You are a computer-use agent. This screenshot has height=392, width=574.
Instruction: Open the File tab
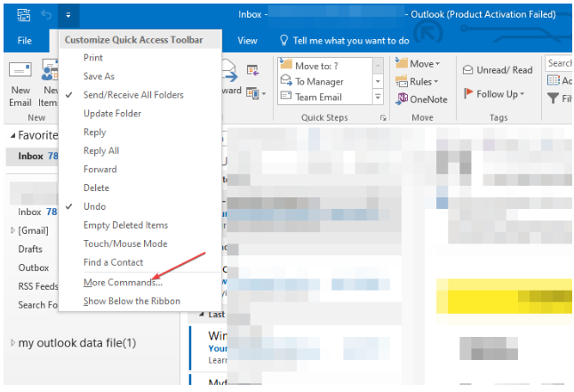25,41
